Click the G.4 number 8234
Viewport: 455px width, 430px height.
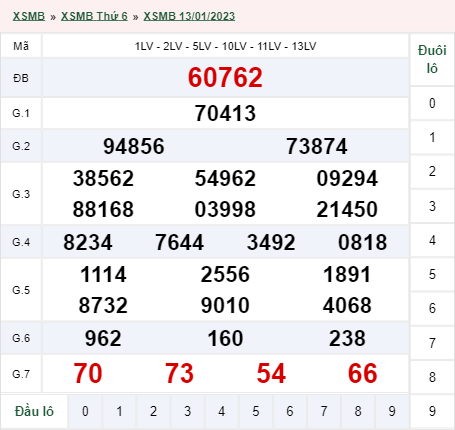click(x=88, y=242)
